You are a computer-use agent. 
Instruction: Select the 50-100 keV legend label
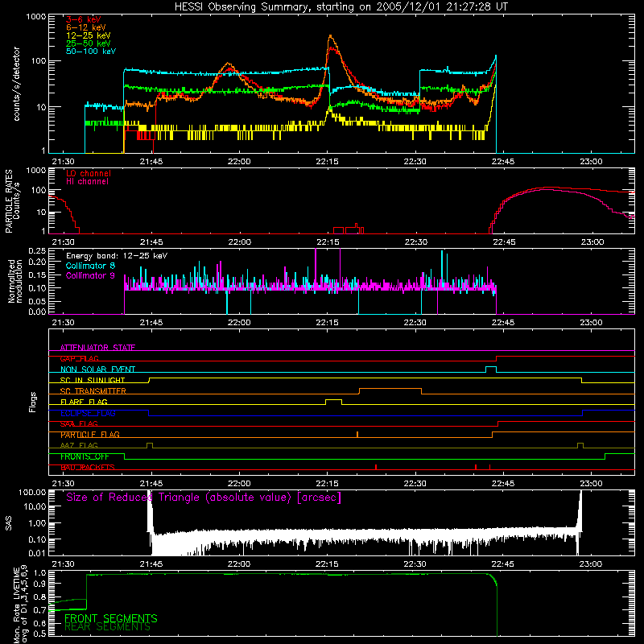[x=91, y=52]
